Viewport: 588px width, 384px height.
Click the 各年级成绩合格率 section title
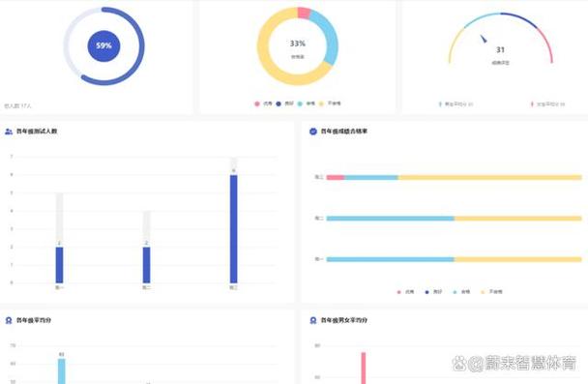[344, 132]
